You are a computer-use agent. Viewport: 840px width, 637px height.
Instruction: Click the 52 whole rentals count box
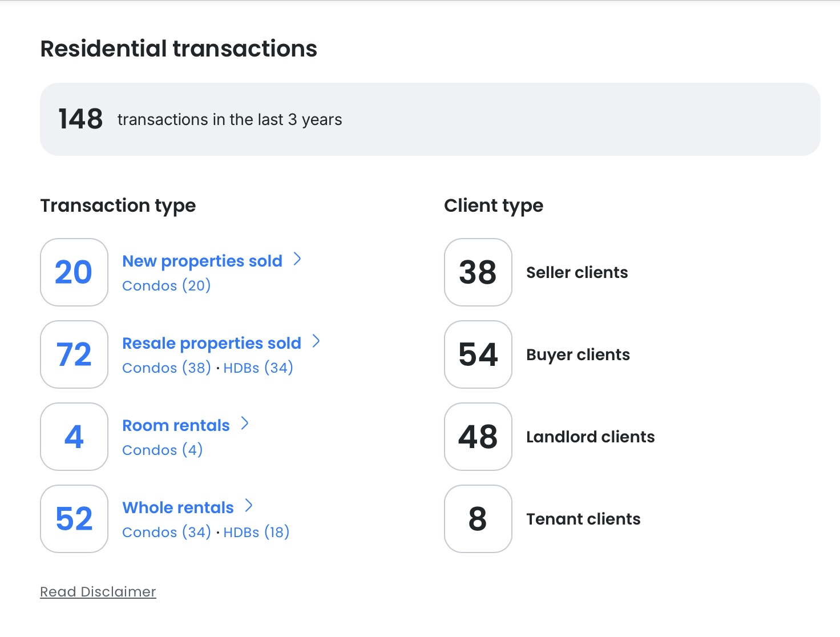point(74,519)
